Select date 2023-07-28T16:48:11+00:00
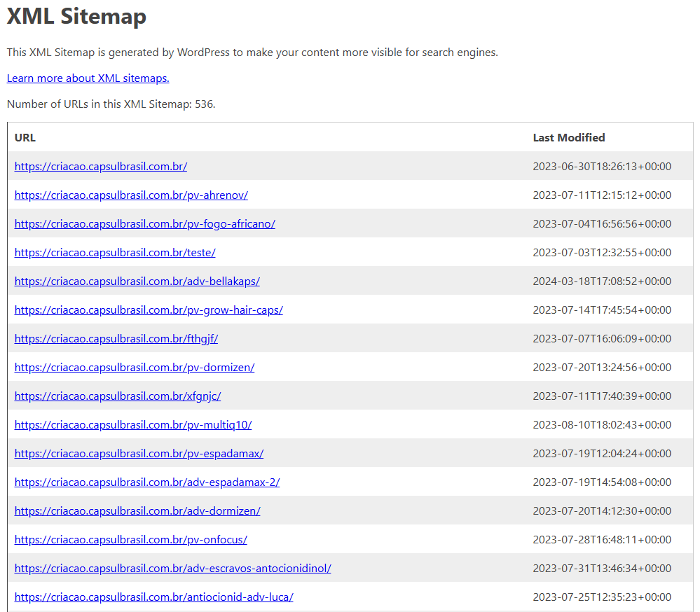The height and width of the screenshot is (612, 700). (x=602, y=540)
